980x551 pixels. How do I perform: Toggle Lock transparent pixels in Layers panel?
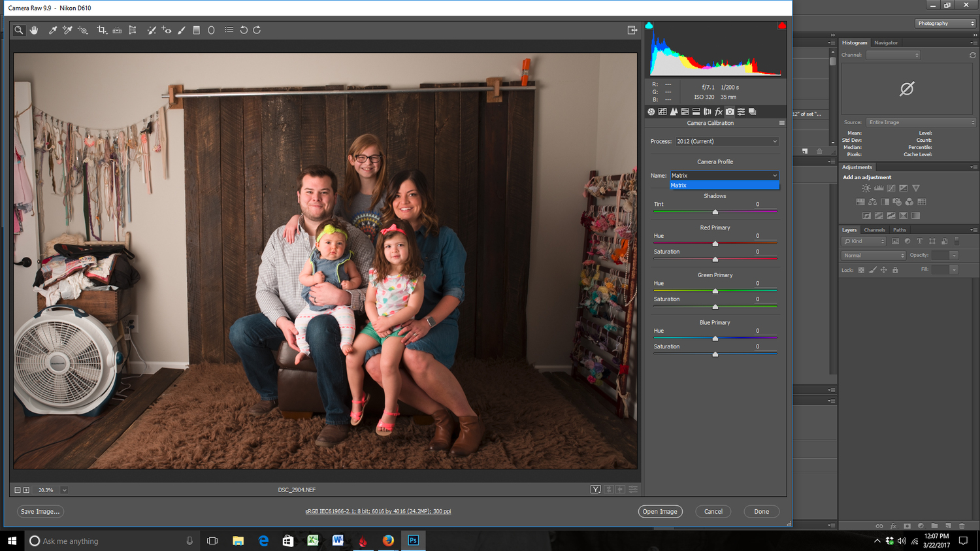coord(861,270)
